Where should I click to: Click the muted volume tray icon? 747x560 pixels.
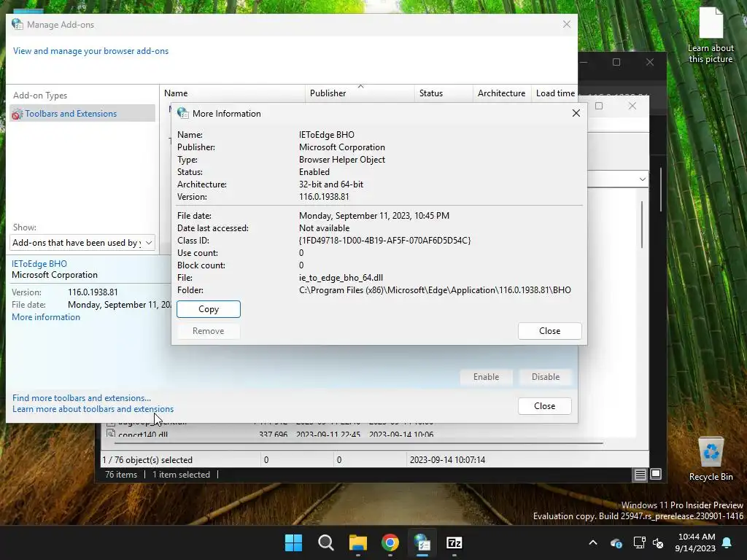[x=658, y=542]
